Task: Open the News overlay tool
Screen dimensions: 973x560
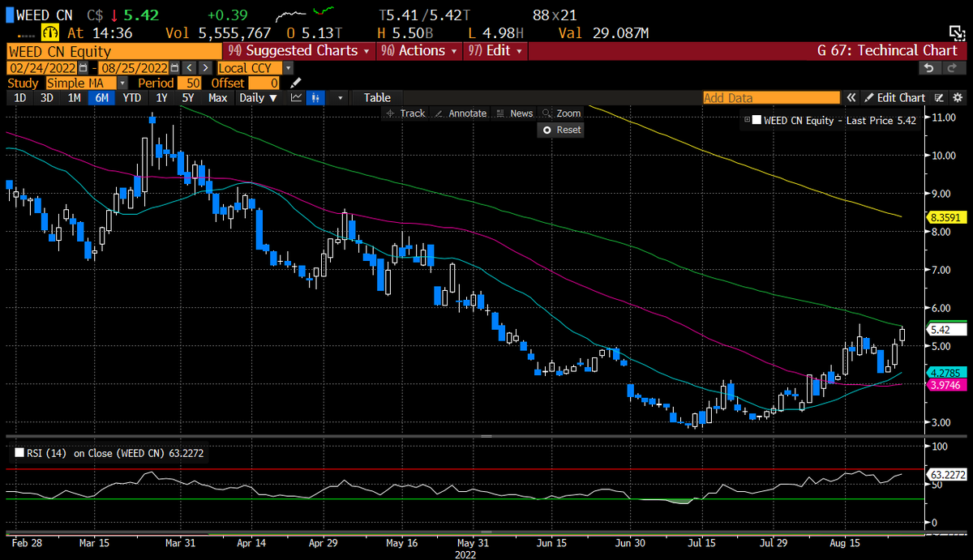Action: pyautogui.click(x=515, y=113)
